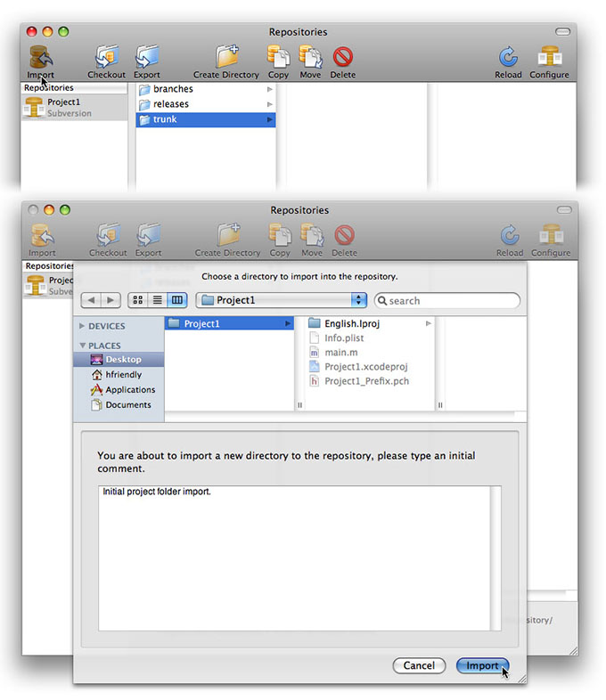Switch file chooser to list view

point(157,300)
